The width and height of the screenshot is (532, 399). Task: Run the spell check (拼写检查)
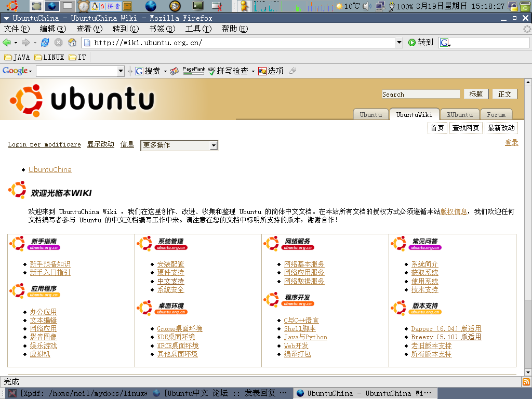(228, 71)
